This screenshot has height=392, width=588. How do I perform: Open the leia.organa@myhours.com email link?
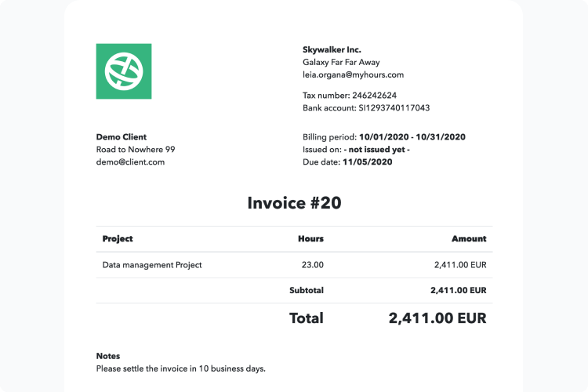353,75
